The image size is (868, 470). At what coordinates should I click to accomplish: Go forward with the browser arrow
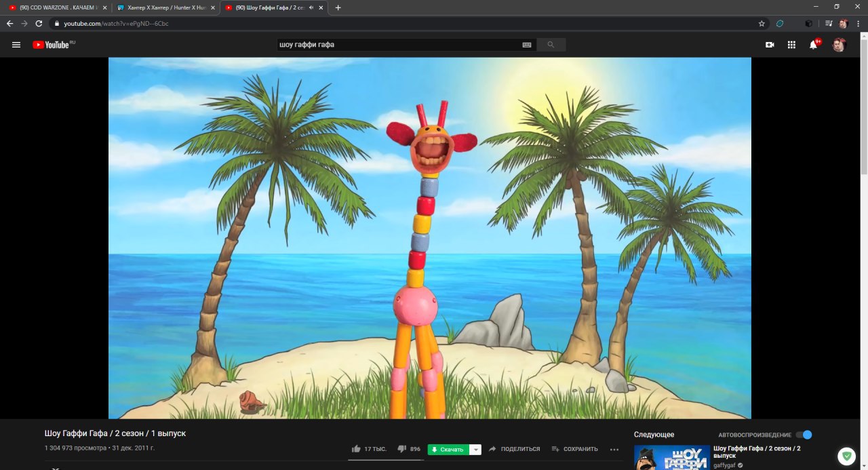[x=24, y=23]
